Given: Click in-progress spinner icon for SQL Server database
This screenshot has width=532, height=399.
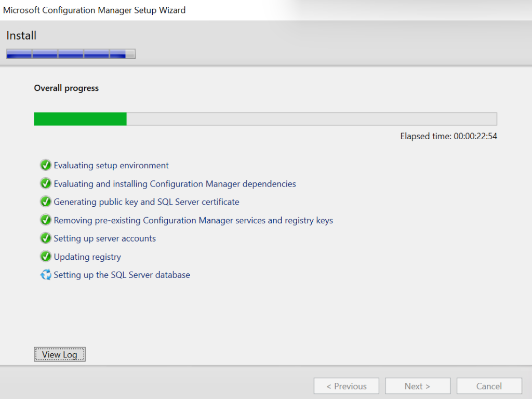Looking at the screenshot, I should pos(46,275).
